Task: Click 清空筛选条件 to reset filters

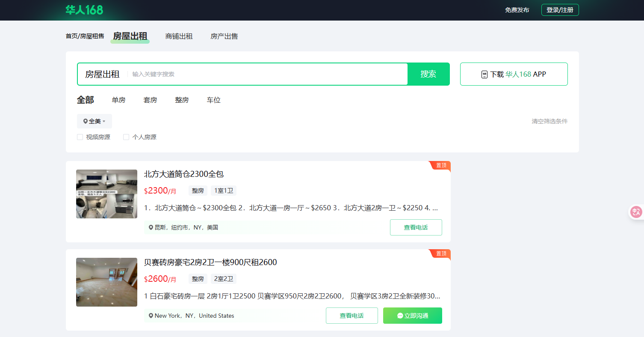Action: coord(549,122)
